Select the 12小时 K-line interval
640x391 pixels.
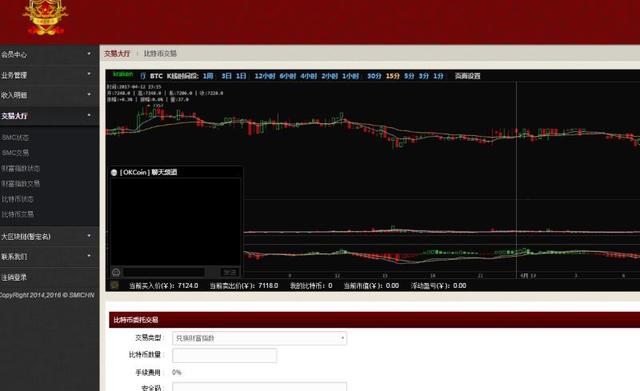[265, 76]
